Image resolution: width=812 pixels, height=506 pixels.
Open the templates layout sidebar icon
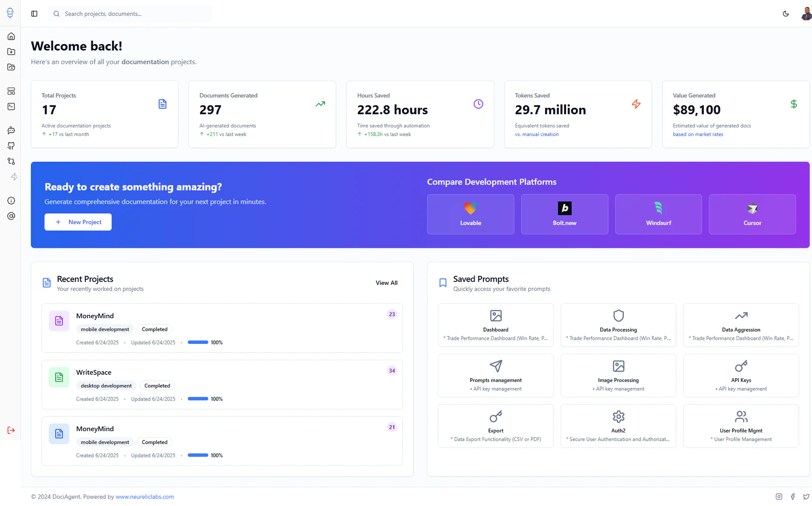tap(11, 91)
